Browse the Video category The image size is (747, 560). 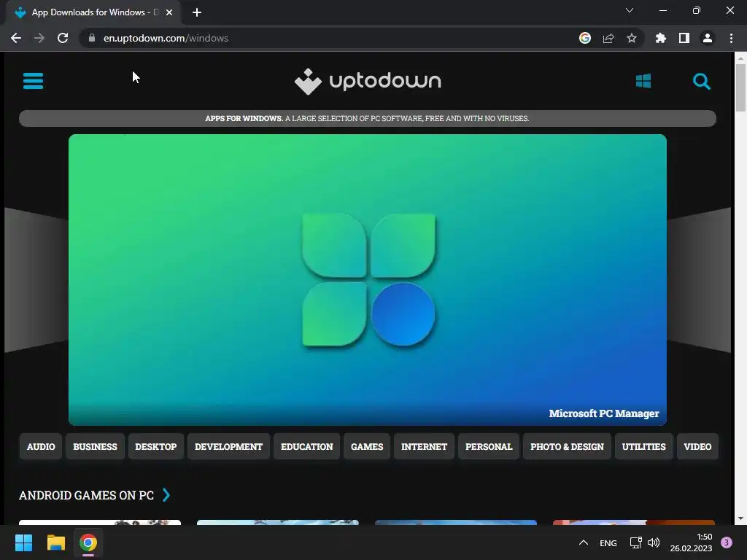(x=697, y=447)
